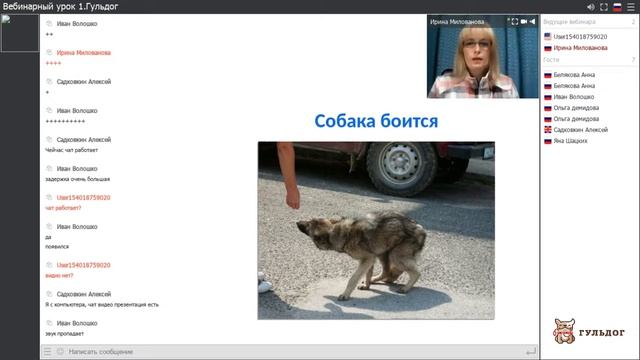Click message icon beside Иван Волошко's 'да появился' message
The height and width of the screenshot is (360, 640).
click(x=49, y=227)
